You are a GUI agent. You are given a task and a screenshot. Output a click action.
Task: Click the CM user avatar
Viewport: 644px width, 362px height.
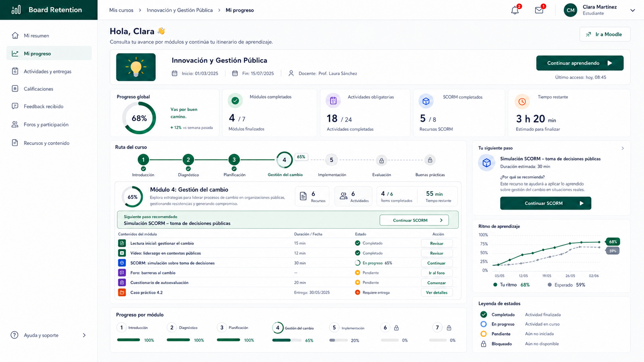tap(570, 10)
